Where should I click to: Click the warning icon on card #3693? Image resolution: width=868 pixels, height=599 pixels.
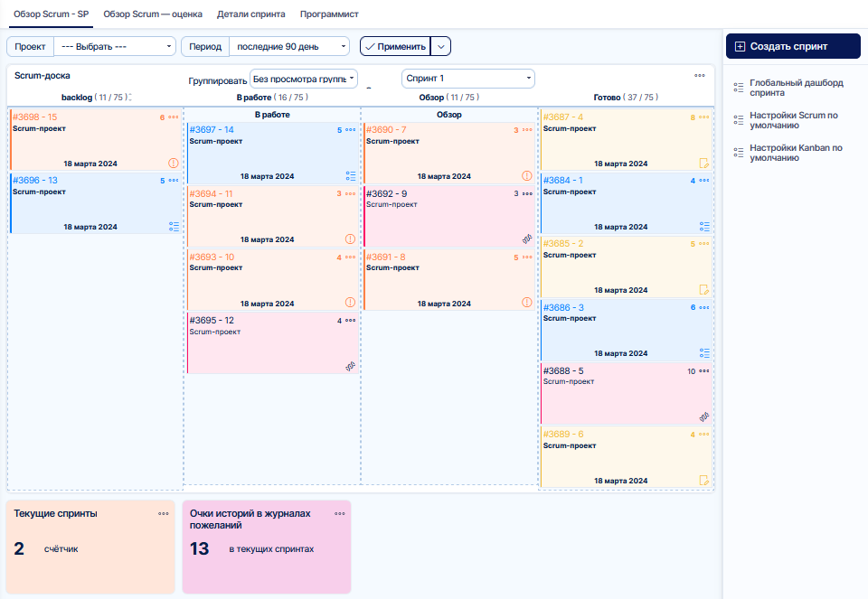click(x=351, y=302)
